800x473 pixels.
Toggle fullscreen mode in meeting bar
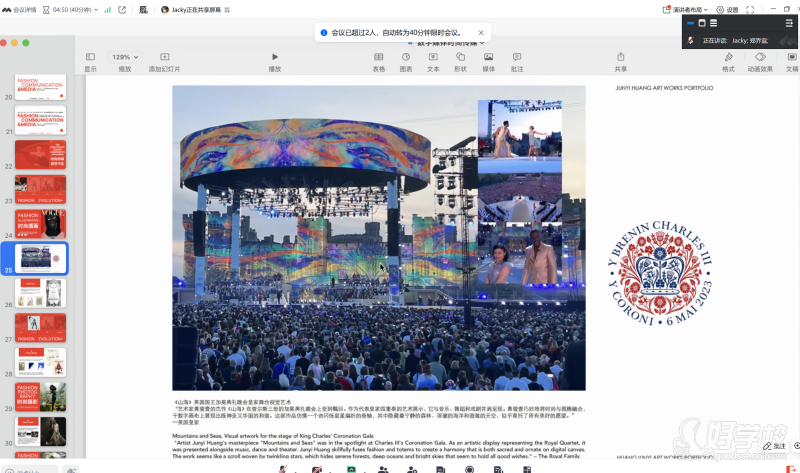pyautogui.click(x=750, y=9)
